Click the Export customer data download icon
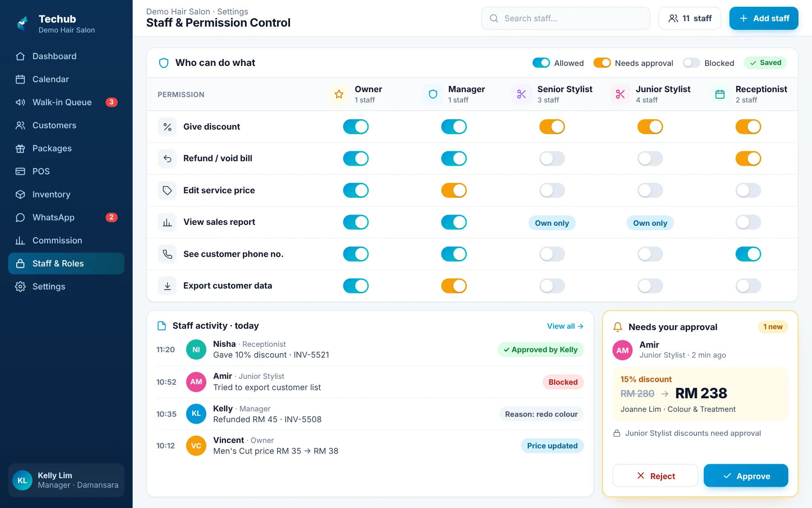The height and width of the screenshot is (508, 812). click(x=167, y=286)
